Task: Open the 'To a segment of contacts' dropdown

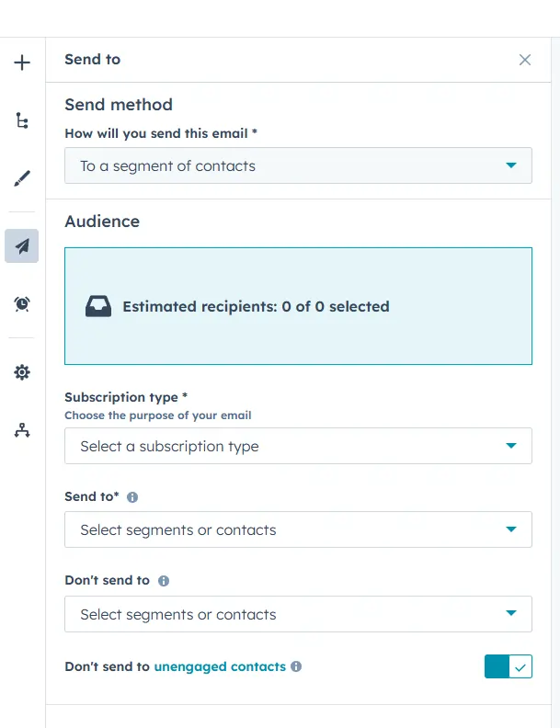Action: tap(298, 166)
